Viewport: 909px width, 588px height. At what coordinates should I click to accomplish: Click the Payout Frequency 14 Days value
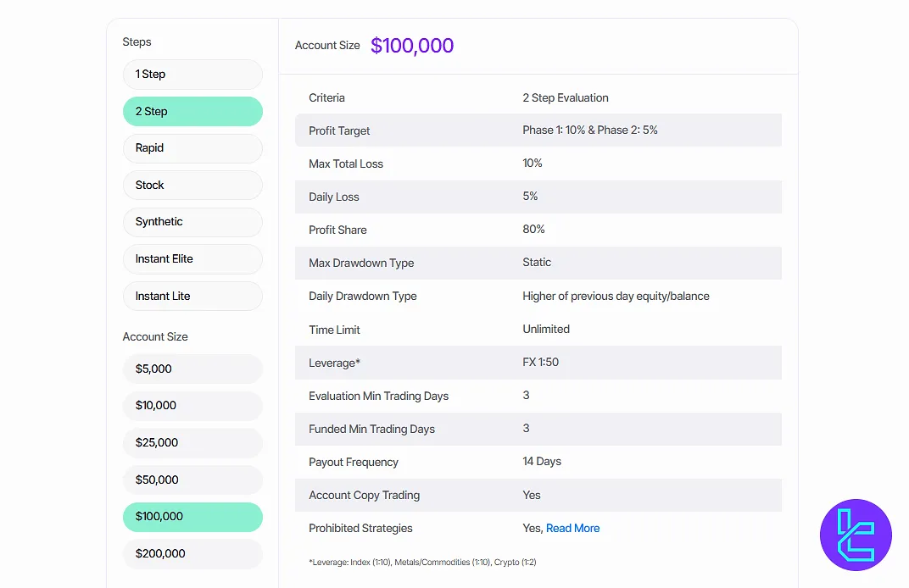(x=542, y=462)
